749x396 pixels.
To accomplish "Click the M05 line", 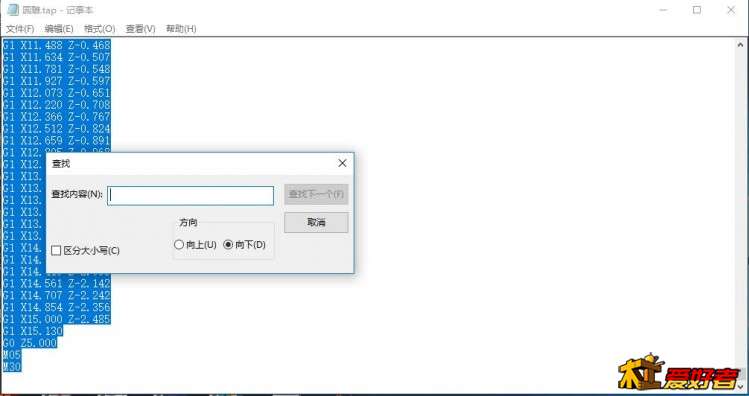I will click(x=12, y=355).
